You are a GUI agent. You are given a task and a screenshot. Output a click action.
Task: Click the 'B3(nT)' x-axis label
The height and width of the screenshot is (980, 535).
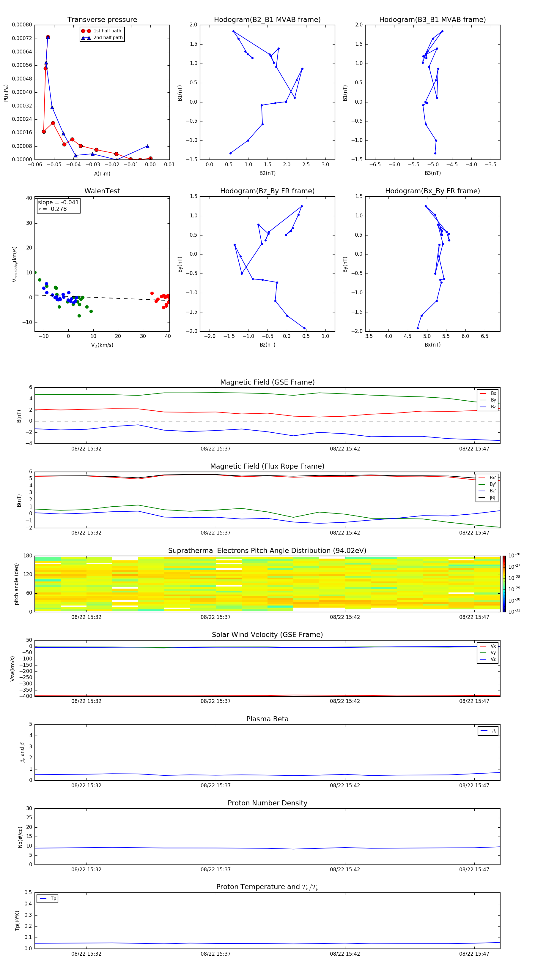click(432, 173)
